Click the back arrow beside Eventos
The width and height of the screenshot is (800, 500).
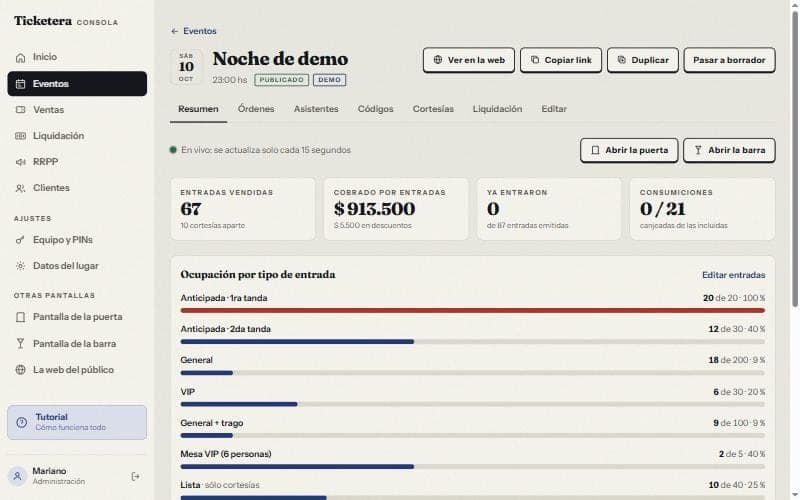pos(174,31)
